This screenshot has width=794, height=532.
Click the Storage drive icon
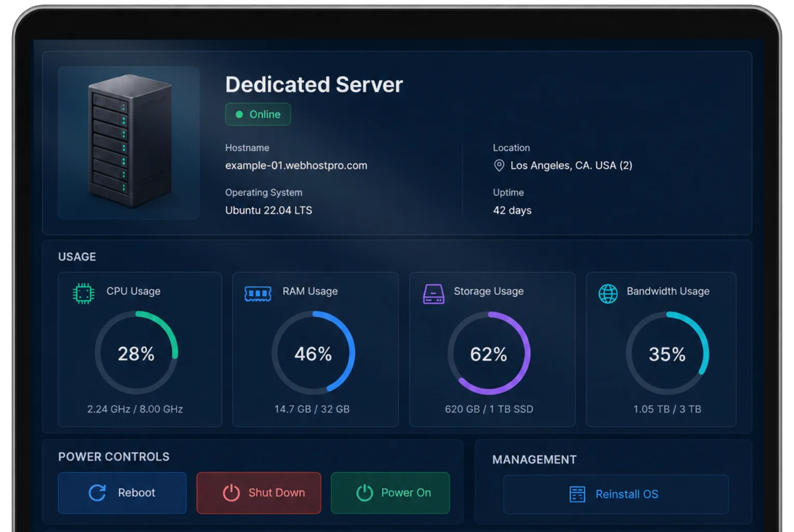pyautogui.click(x=433, y=294)
